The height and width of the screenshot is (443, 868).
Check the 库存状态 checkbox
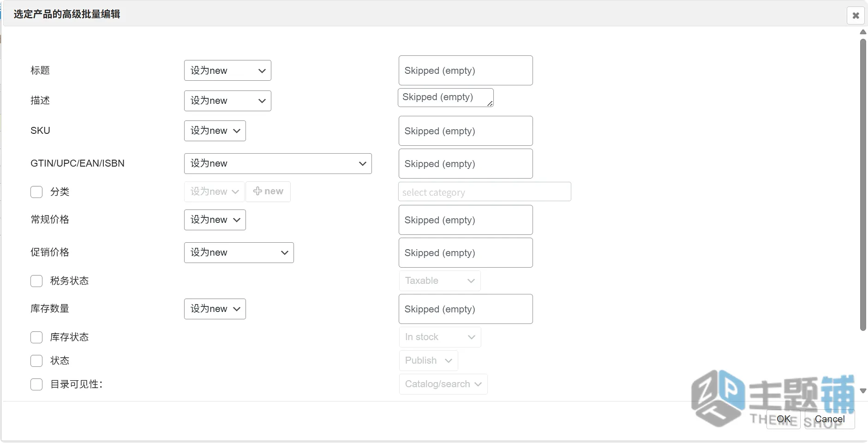tap(36, 337)
